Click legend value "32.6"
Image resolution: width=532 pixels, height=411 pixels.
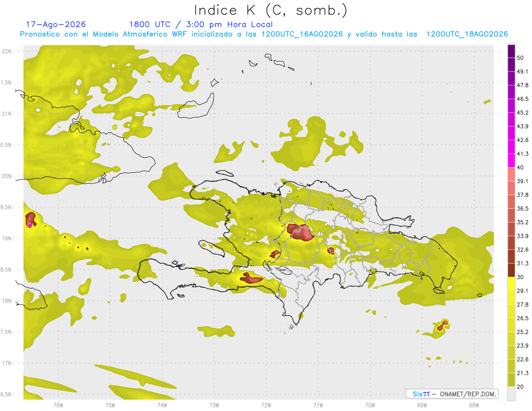pyautogui.click(x=523, y=250)
